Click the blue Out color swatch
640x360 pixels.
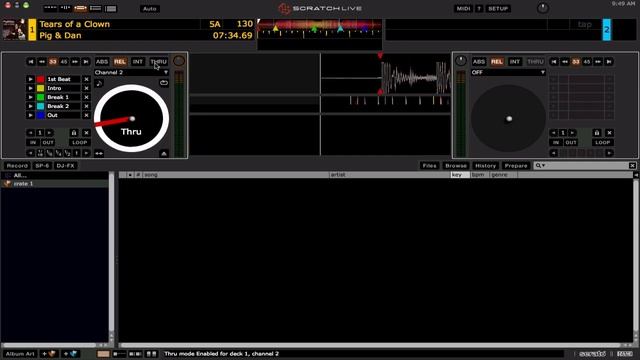tap(40, 115)
